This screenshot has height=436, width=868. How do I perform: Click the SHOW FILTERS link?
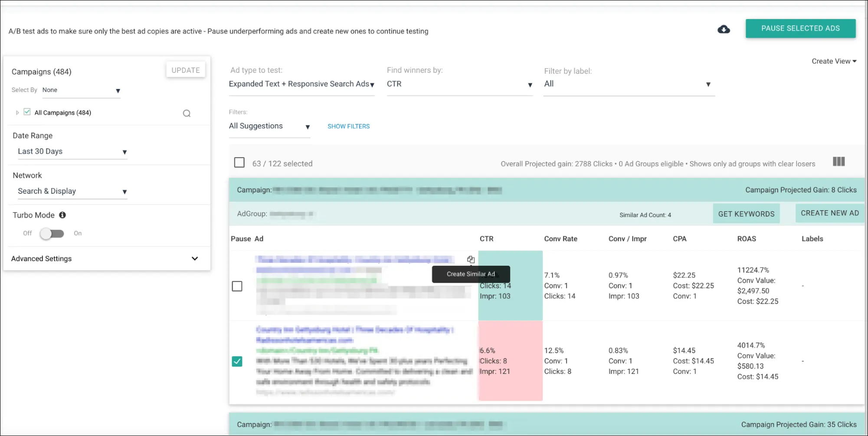click(x=348, y=126)
